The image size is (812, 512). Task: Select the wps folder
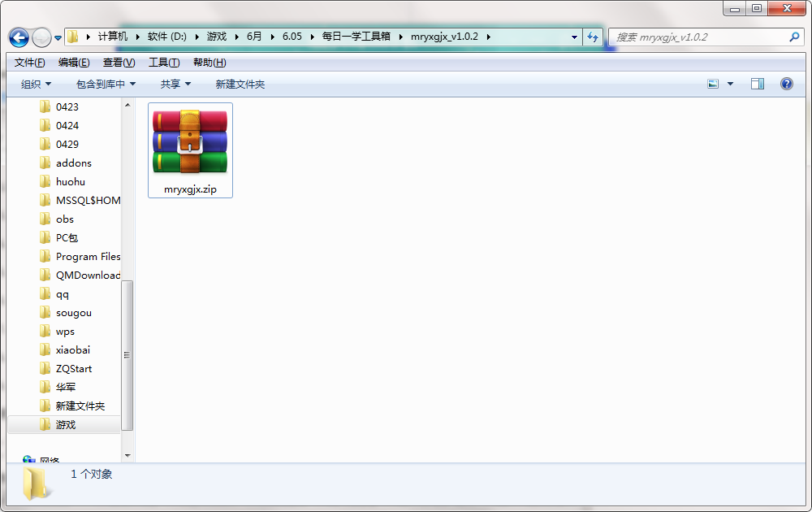(x=65, y=331)
